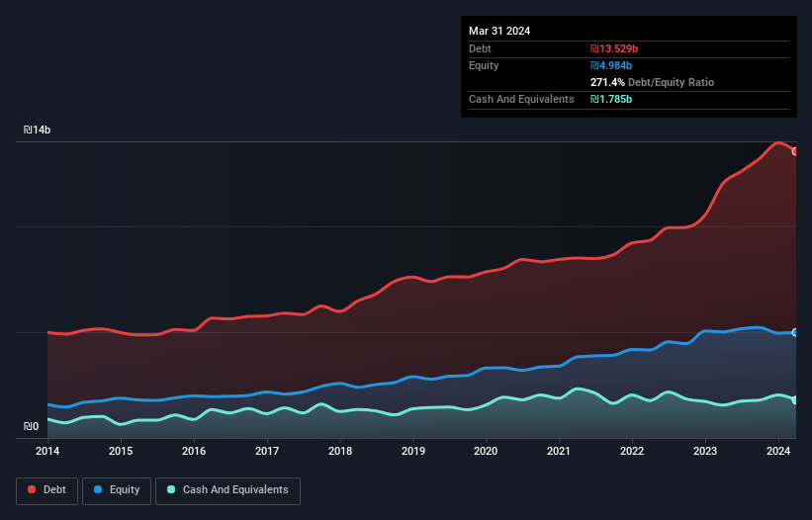
Task: Click the 2018 x-axis label
Action: click(x=340, y=451)
